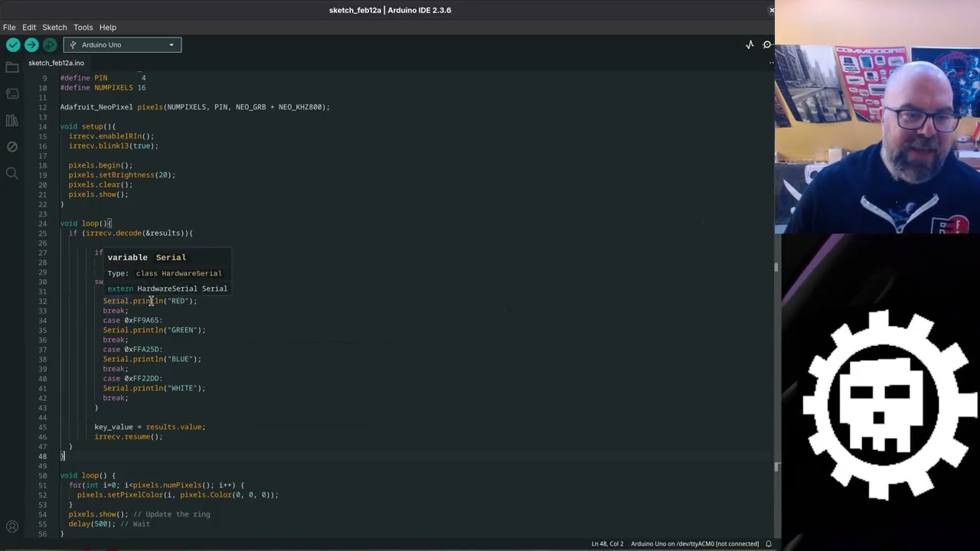Viewport: 980px width, 551px height.
Task: Open the File menu
Action: [x=9, y=28]
